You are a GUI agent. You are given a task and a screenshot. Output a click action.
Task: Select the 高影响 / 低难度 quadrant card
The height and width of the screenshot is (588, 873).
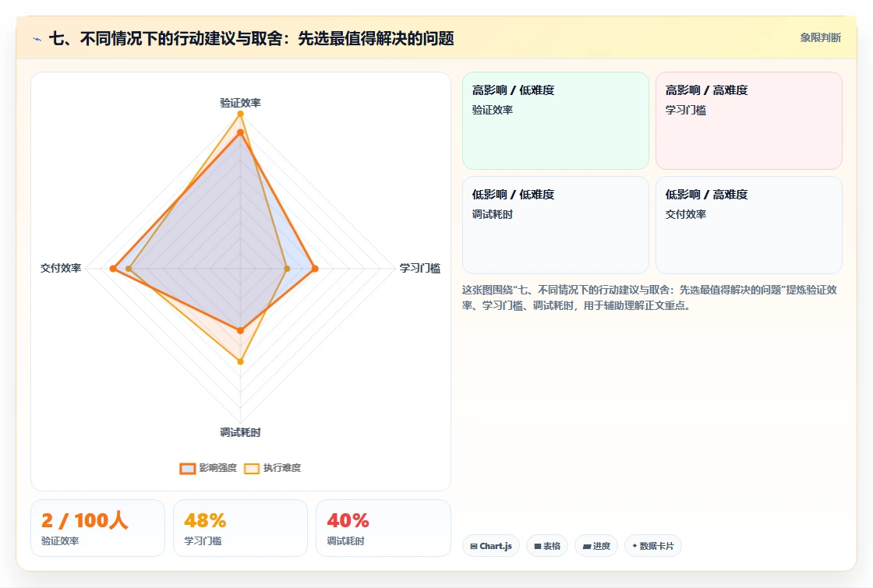556,121
